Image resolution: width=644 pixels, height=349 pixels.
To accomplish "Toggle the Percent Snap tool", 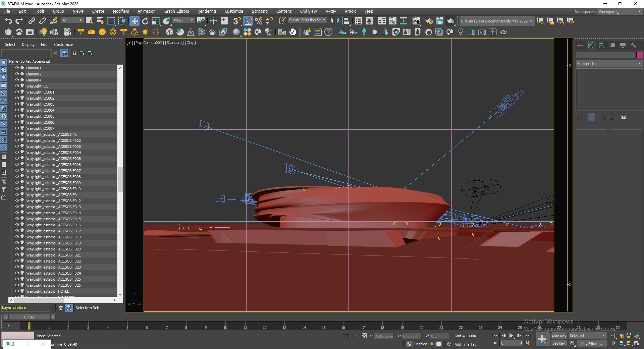I will [x=259, y=21].
